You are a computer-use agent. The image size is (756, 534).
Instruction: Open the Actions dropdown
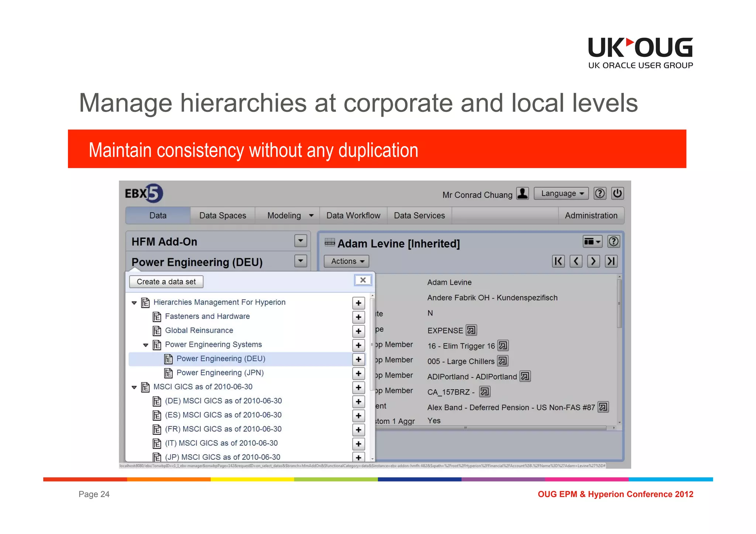346,261
